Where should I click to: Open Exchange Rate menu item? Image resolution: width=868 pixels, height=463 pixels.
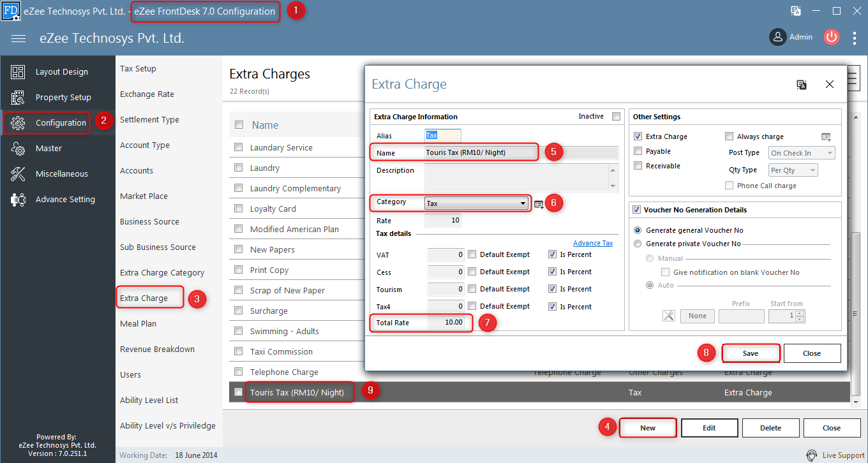tap(147, 94)
